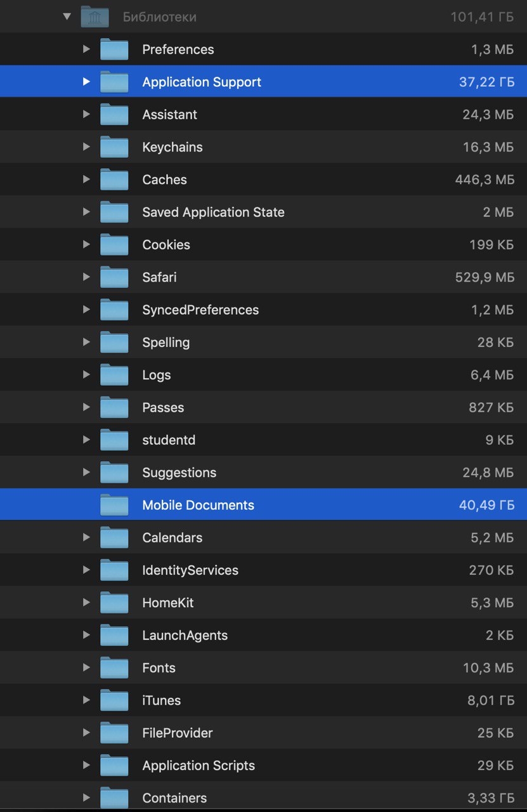Select the HomeKit folder name
Image resolution: width=527 pixels, height=812 pixels.
coord(168,603)
